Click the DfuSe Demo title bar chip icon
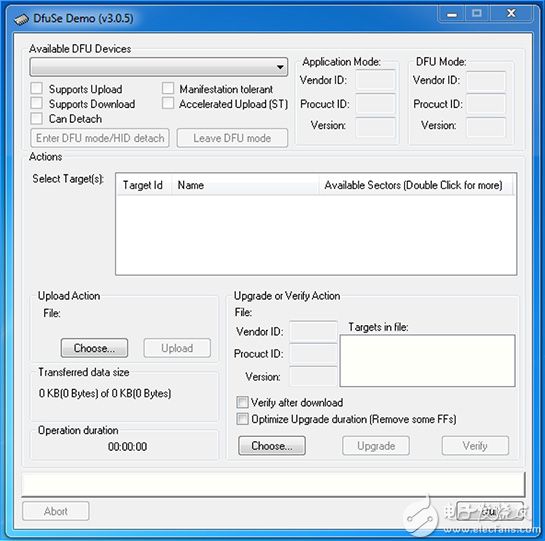This screenshot has height=541, width=545. [x=21, y=19]
